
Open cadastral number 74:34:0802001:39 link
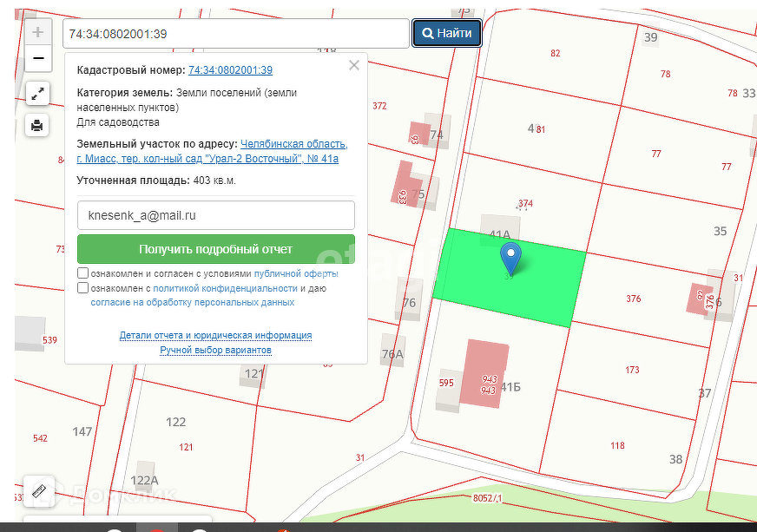[230, 70]
